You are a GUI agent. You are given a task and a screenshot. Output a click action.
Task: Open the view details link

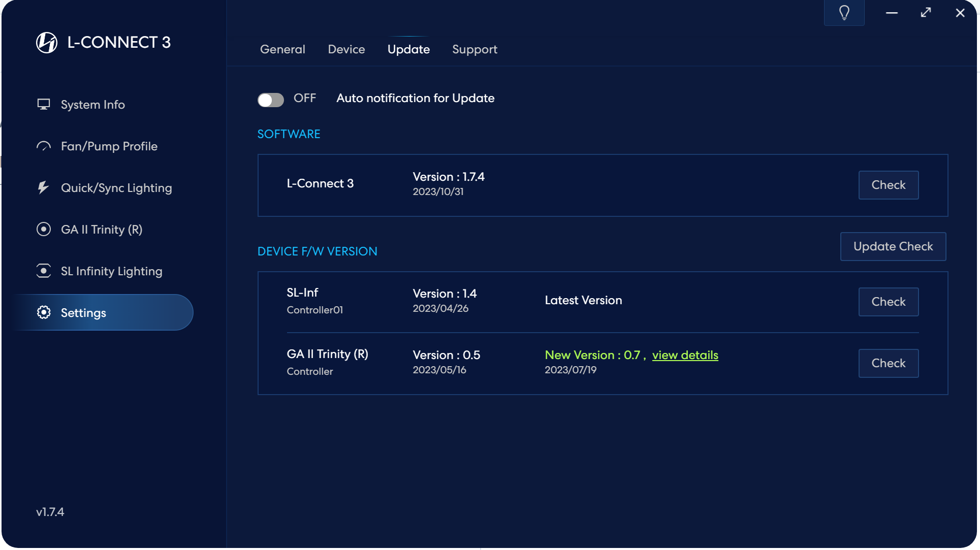(685, 355)
